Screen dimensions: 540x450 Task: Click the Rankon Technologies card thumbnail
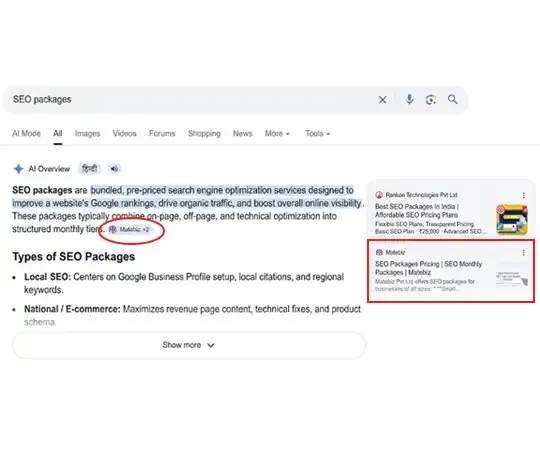click(x=512, y=219)
